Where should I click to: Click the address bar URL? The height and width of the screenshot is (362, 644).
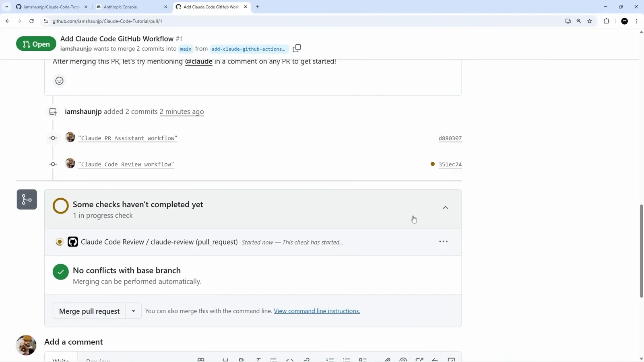107,21
